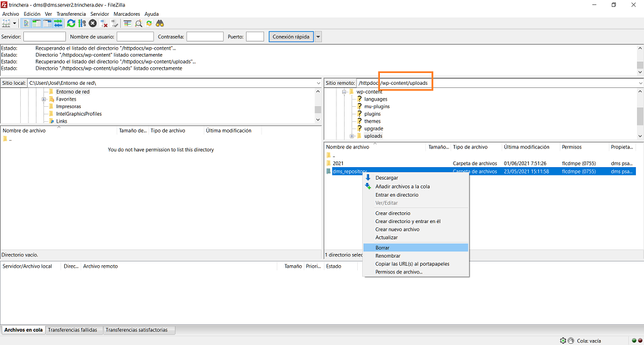Toggle processing of the transfer queue

(82, 23)
